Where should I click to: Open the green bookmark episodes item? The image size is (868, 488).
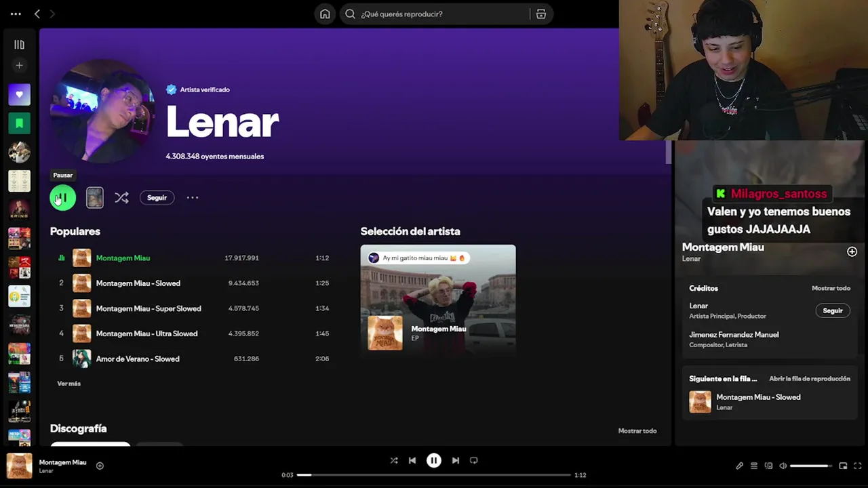click(x=19, y=123)
